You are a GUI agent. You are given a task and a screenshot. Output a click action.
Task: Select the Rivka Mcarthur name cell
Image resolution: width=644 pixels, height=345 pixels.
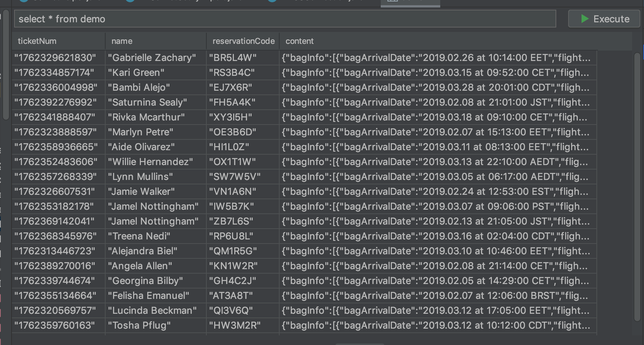146,117
